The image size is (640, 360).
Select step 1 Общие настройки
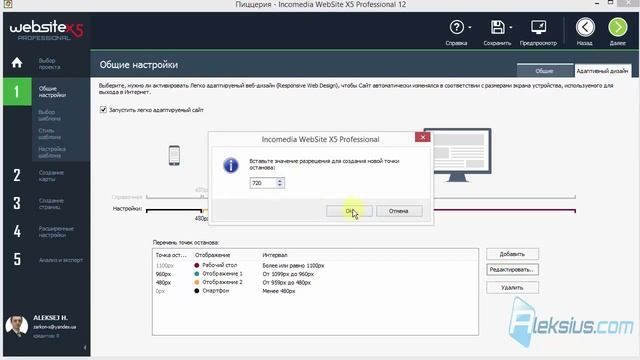[46, 92]
